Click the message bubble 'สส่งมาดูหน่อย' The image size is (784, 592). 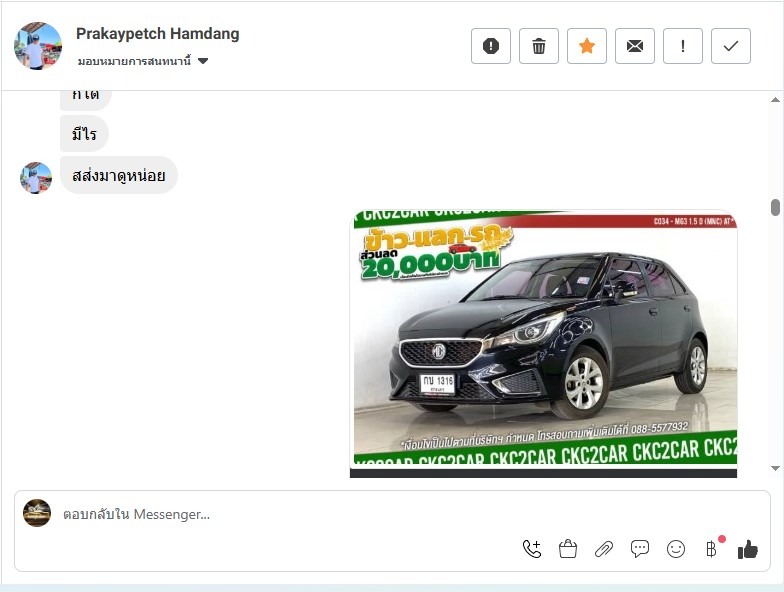[118, 175]
